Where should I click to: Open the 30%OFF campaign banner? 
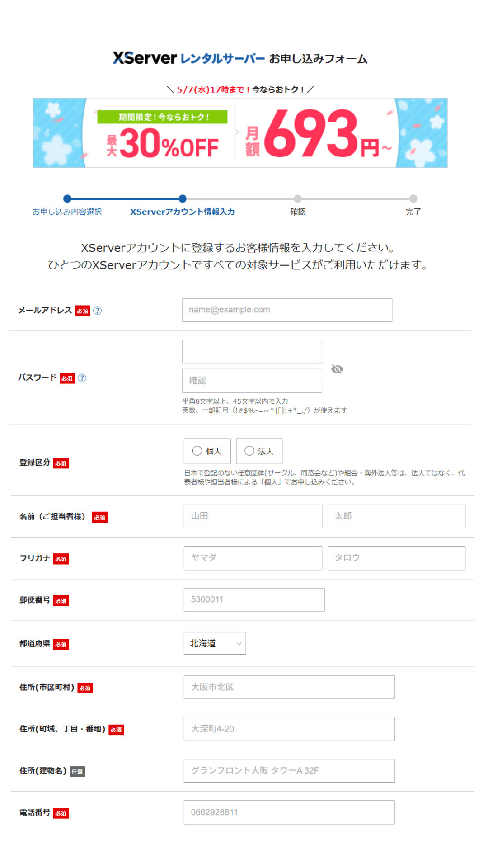coord(240,133)
